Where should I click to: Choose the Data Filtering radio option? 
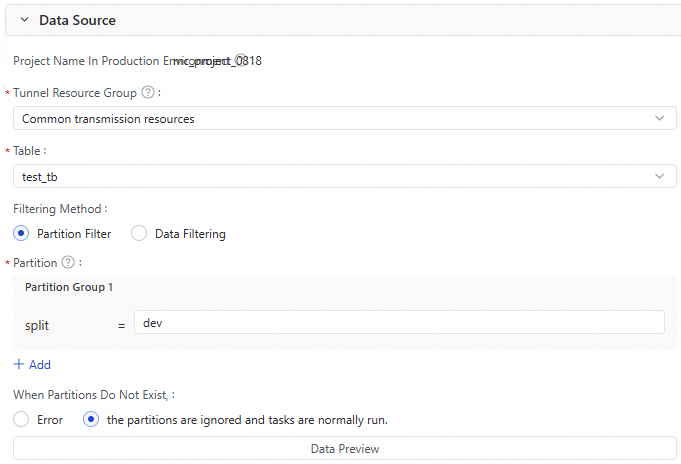click(139, 234)
